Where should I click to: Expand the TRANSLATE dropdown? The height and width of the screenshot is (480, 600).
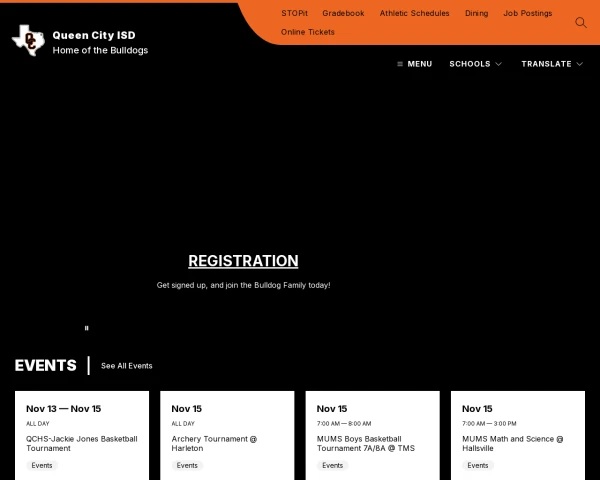point(552,64)
